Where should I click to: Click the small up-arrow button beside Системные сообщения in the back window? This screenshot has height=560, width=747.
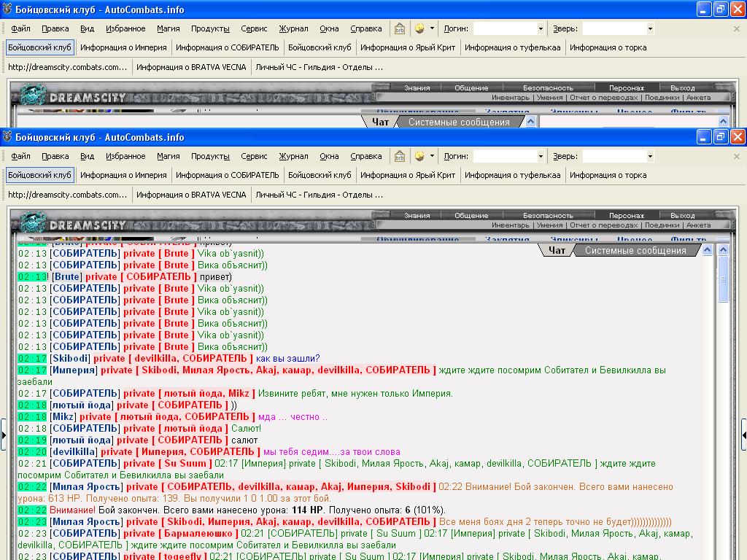tap(531, 122)
